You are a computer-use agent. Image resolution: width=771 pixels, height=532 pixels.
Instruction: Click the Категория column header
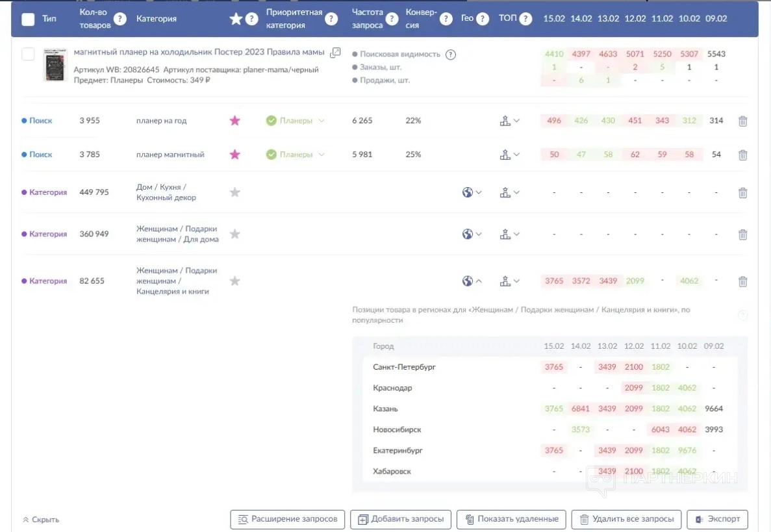[x=157, y=19]
